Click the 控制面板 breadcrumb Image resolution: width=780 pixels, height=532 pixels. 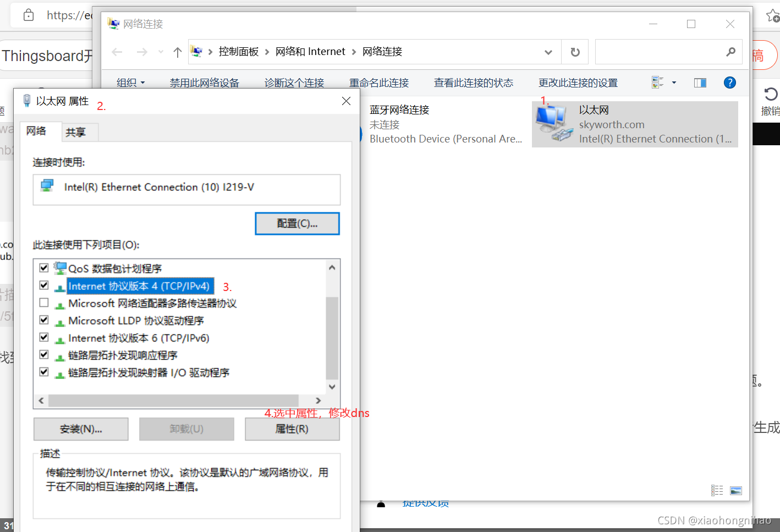(239, 52)
